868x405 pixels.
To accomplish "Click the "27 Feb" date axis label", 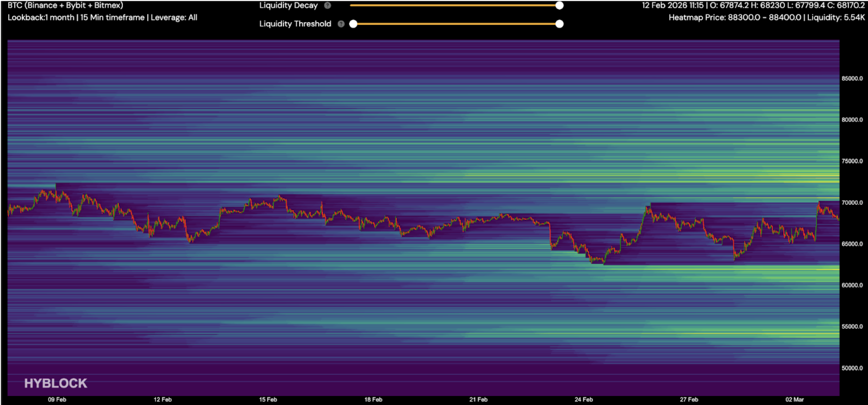I will click(x=689, y=399).
